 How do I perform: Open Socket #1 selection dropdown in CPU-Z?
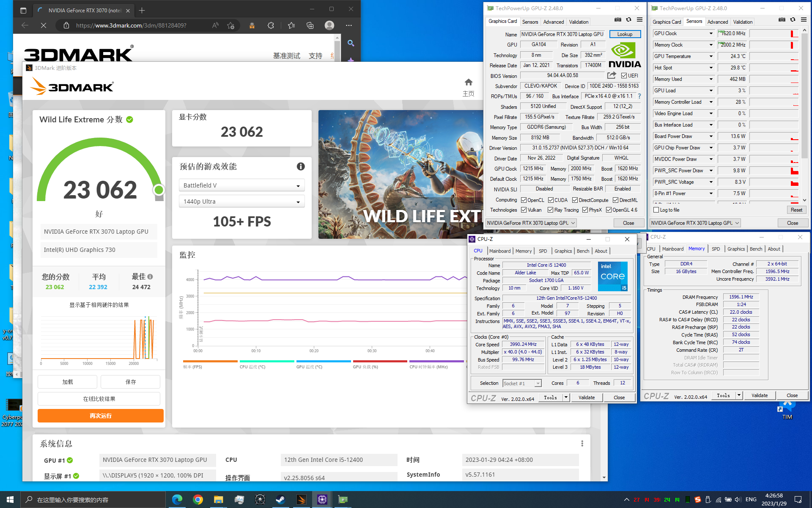click(522, 383)
